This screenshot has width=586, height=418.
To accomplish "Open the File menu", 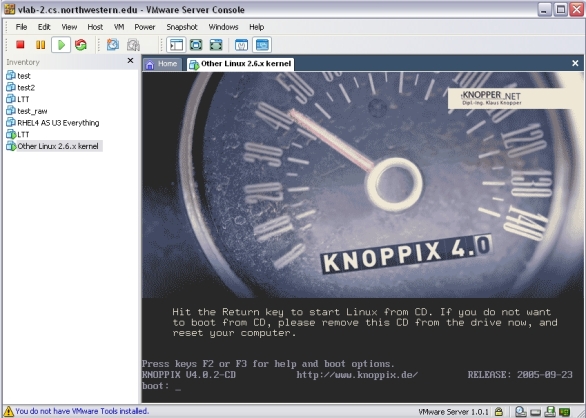I will [x=21, y=27].
